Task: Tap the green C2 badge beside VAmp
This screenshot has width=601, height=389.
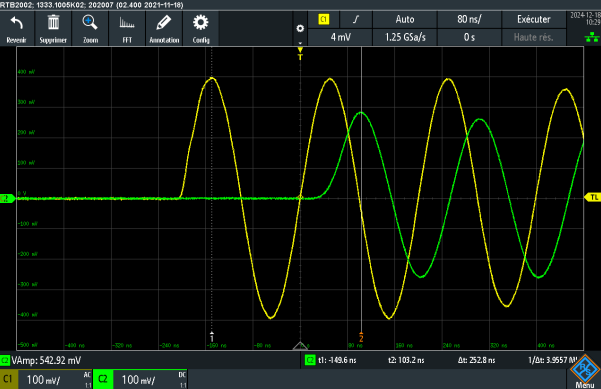Action: [x=5, y=360]
